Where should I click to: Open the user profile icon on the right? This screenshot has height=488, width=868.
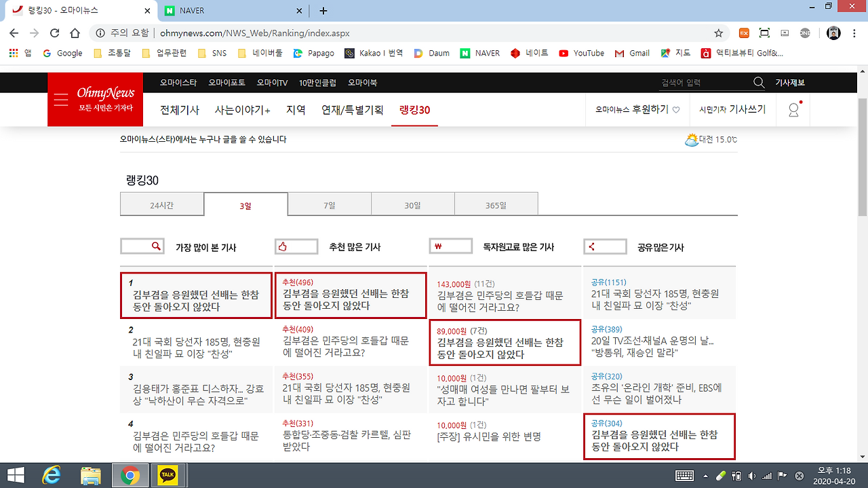(x=793, y=109)
